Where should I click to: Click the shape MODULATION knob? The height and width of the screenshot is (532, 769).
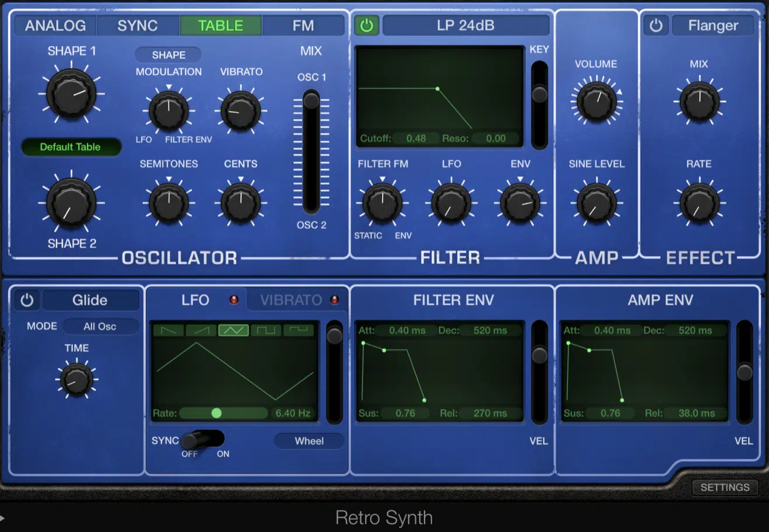coord(169,111)
